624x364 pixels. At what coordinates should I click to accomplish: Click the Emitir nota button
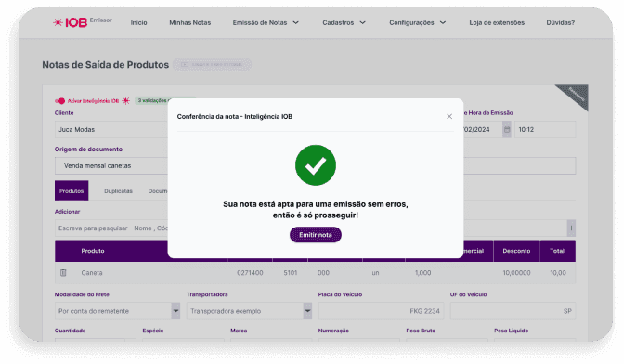pos(316,235)
